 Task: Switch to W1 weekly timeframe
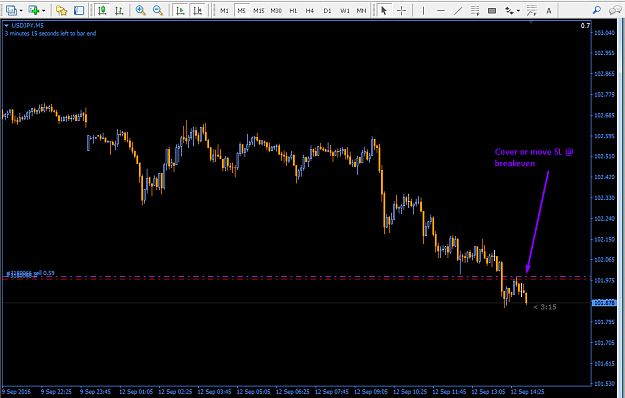(x=344, y=11)
